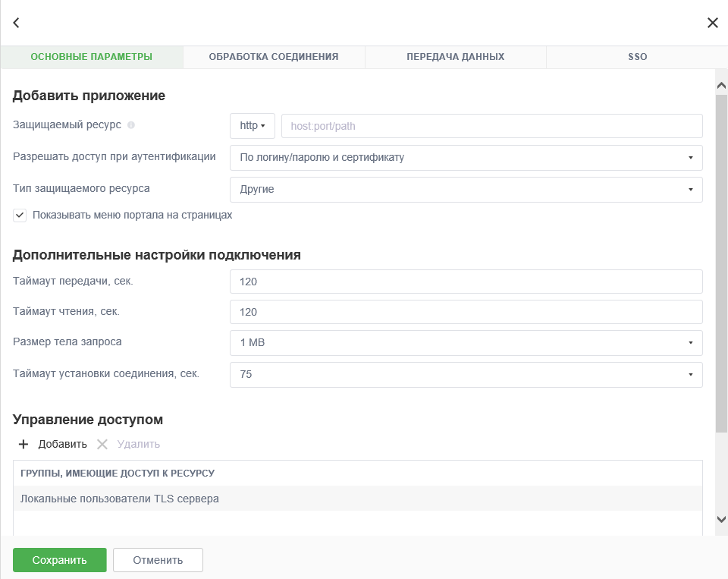Toggle Показывать меню портала на страницах checkbox
728x579 pixels.
[20, 216]
